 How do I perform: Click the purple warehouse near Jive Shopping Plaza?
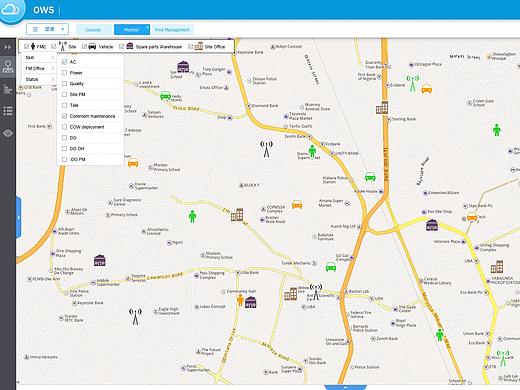coord(100,260)
